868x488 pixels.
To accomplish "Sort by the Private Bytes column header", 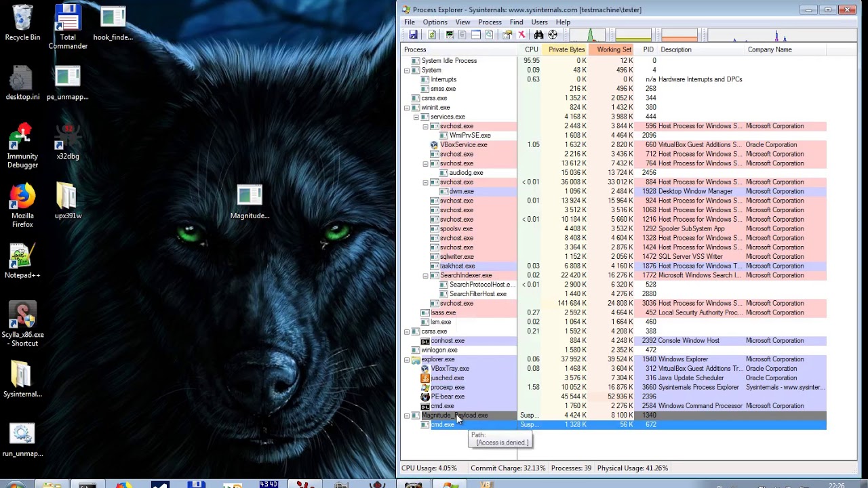I will coord(566,49).
